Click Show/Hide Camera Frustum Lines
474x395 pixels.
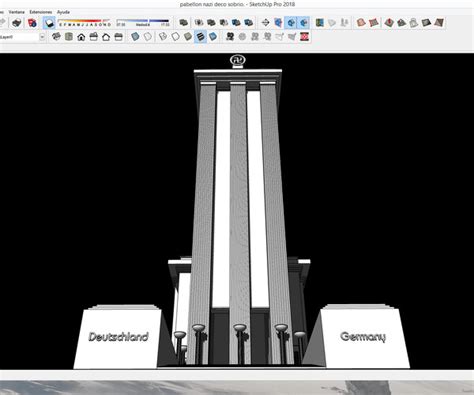coord(280,37)
